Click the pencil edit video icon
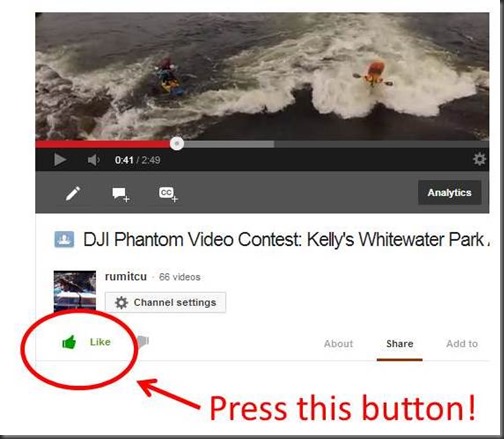The width and height of the screenshot is (504, 439). click(x=73, y=193)
